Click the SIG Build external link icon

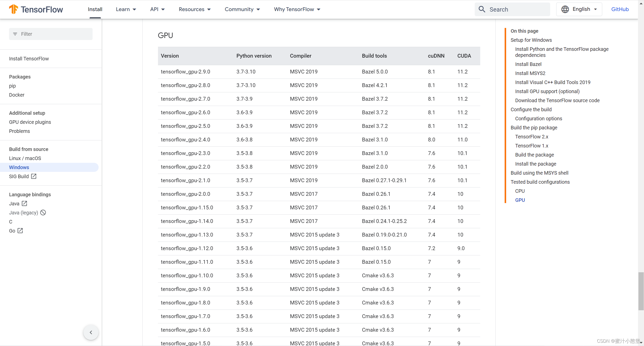[x=34, y=176]
